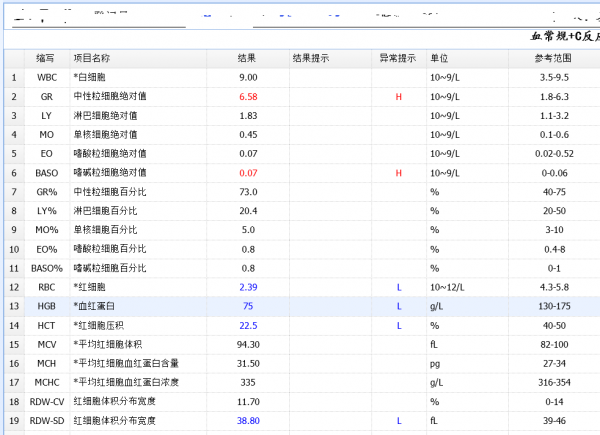
Task: Click the 94.30 result value
Action: (x=248, y=345)
